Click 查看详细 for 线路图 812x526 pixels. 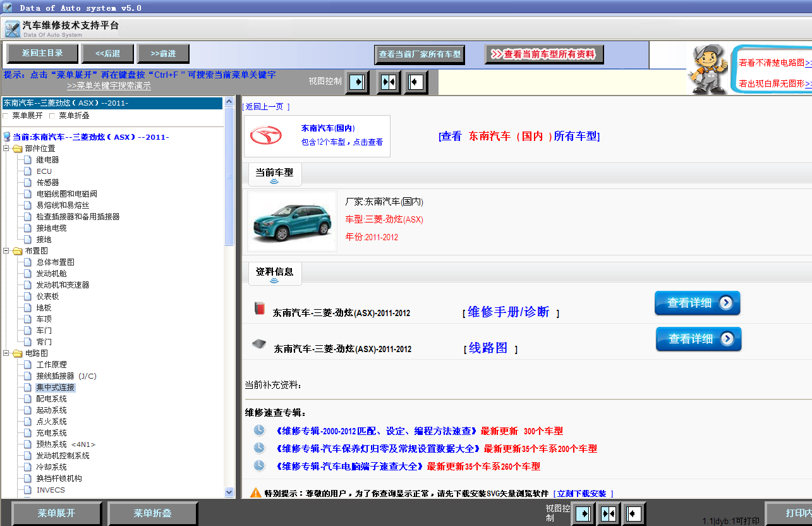coord(698,339)
